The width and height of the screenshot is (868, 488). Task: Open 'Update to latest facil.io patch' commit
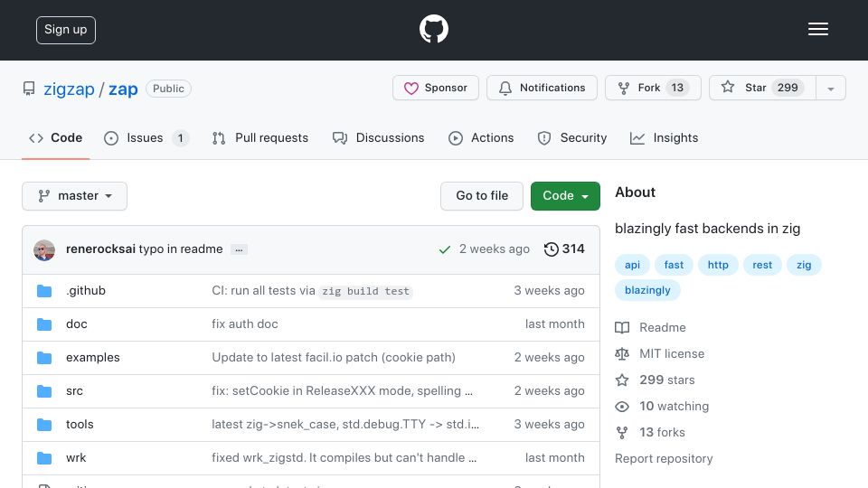(334, 358)
